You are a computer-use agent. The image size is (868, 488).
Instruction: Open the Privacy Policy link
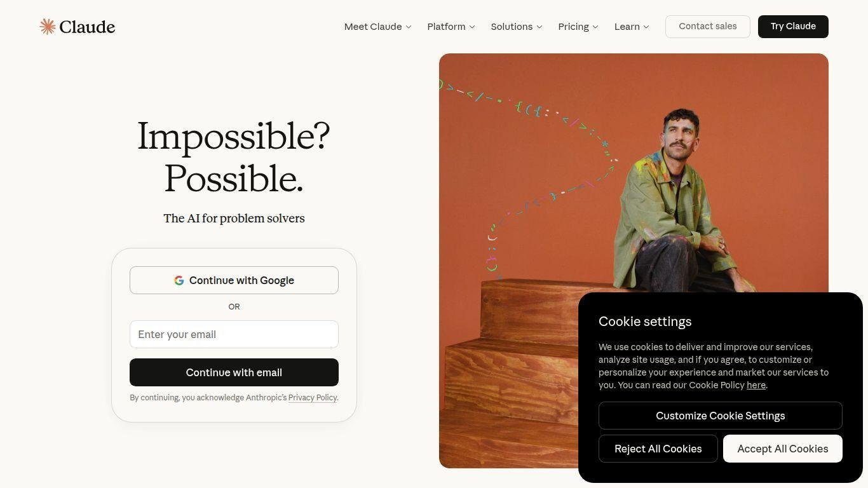pyautogui.click(x=313, y=398)
